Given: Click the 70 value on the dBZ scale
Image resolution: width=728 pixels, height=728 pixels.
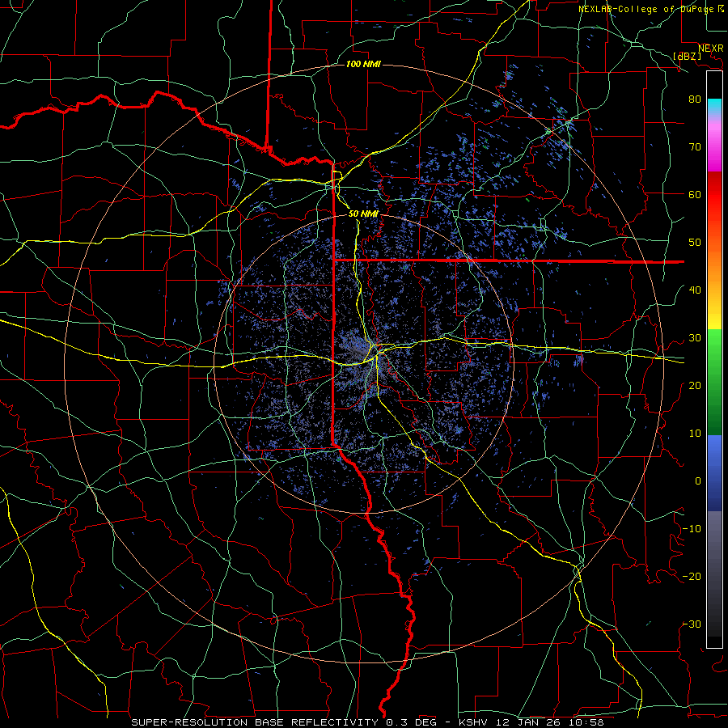Looking at the screenshot, I should coord(695,146).
